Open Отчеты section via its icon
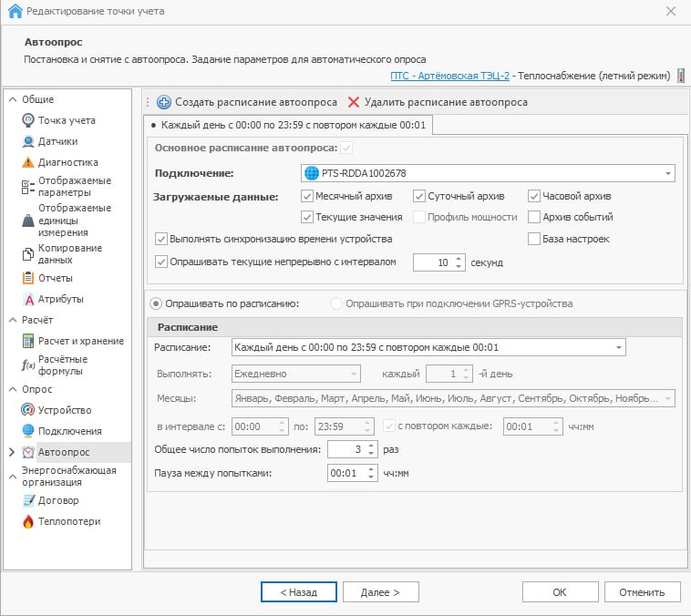Viewport: 691px width, 616px height. point(28,278)
